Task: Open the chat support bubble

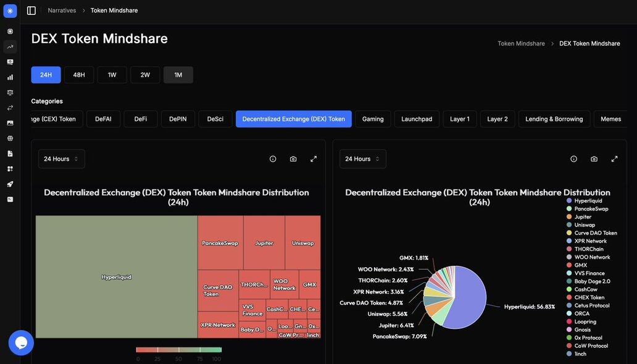Action: point(21,343)
